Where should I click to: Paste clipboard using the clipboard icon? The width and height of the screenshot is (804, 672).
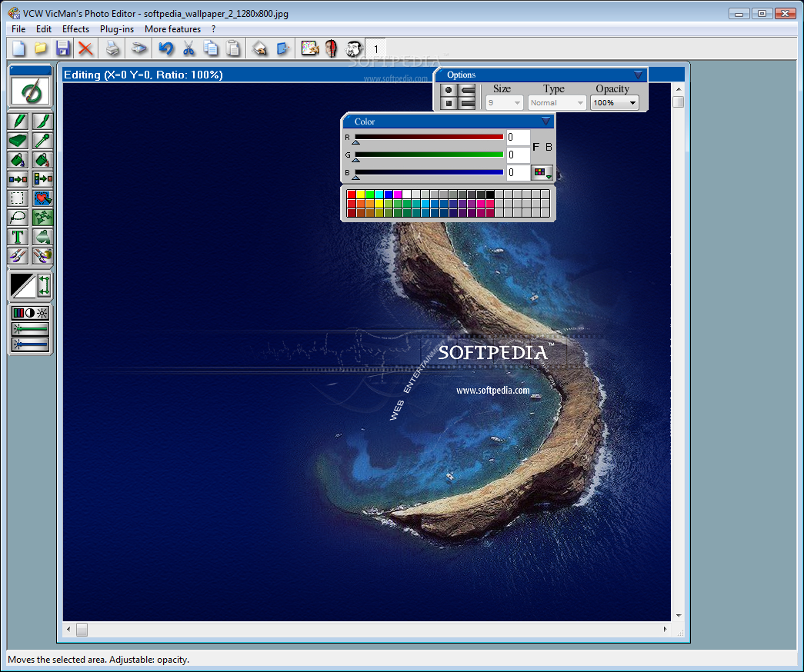(233, 48)
